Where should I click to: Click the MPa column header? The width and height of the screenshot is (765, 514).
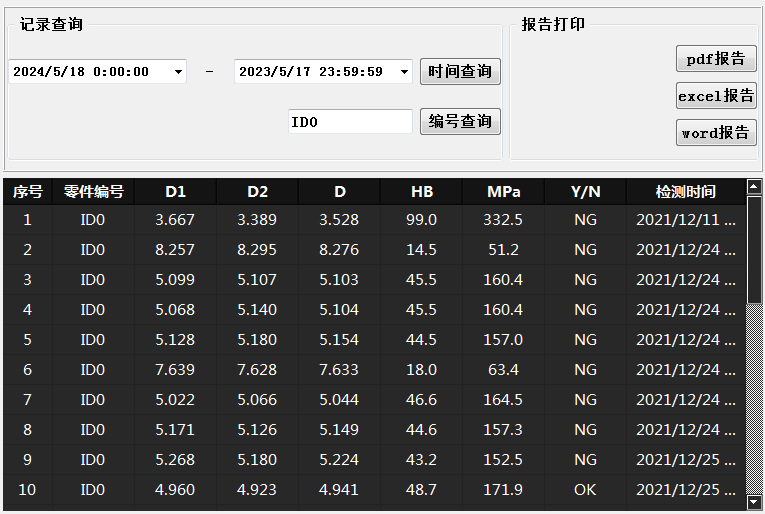(503, 191)
